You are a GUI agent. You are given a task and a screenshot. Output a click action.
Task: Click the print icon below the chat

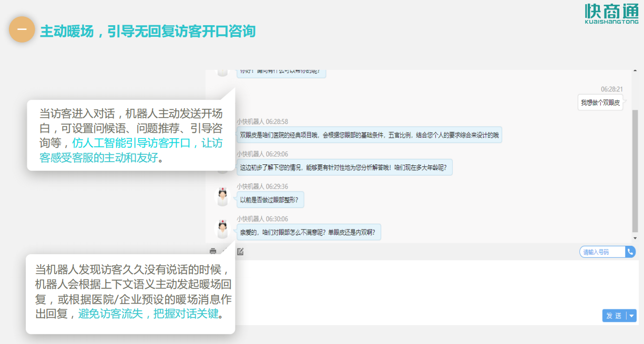coord(213,252)
